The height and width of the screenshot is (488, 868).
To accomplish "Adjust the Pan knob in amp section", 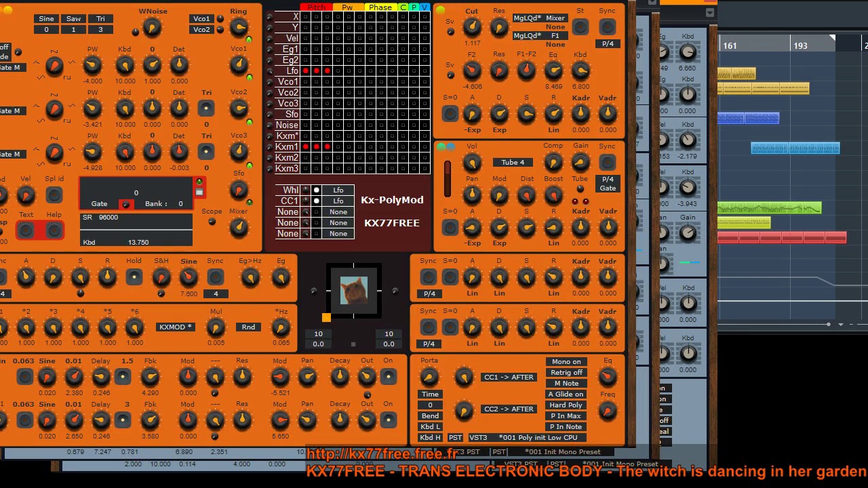I will (x=472, y=195).
